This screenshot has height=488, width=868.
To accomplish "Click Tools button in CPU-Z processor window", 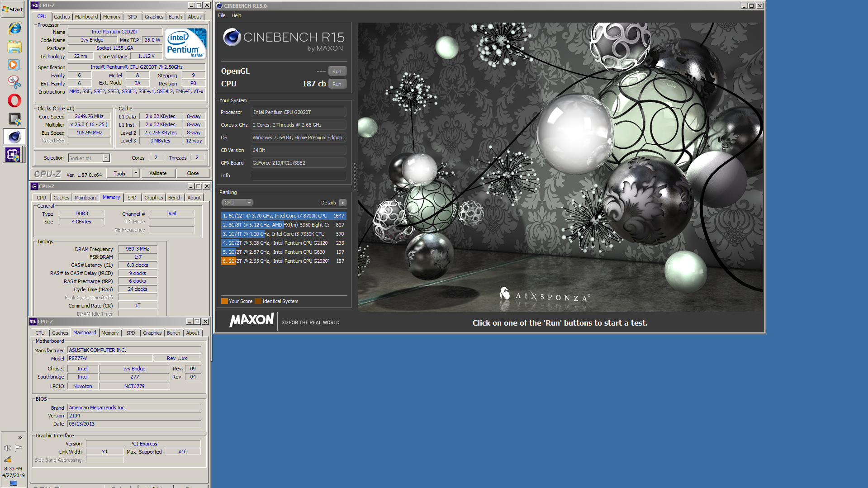I will pos(119,173).
